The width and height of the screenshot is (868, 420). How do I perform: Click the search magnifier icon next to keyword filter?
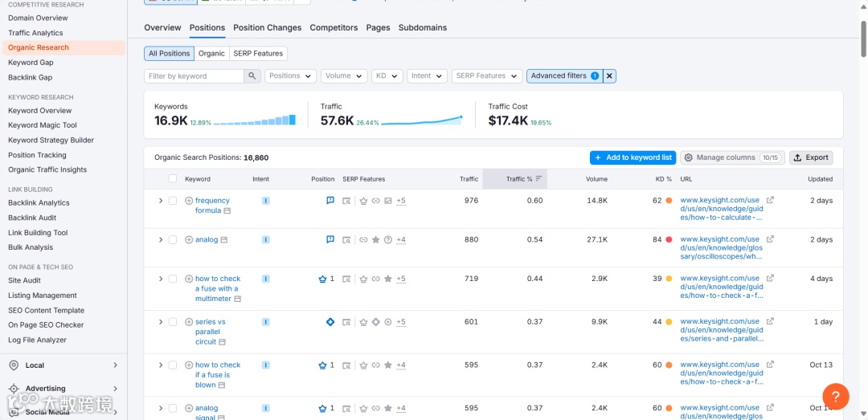pos(252,75)
